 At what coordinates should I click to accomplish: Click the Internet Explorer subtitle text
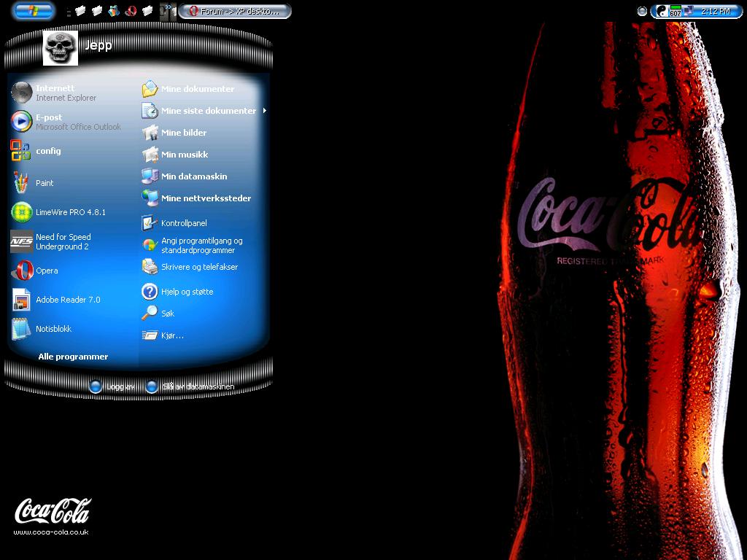(x=66, y=98)
